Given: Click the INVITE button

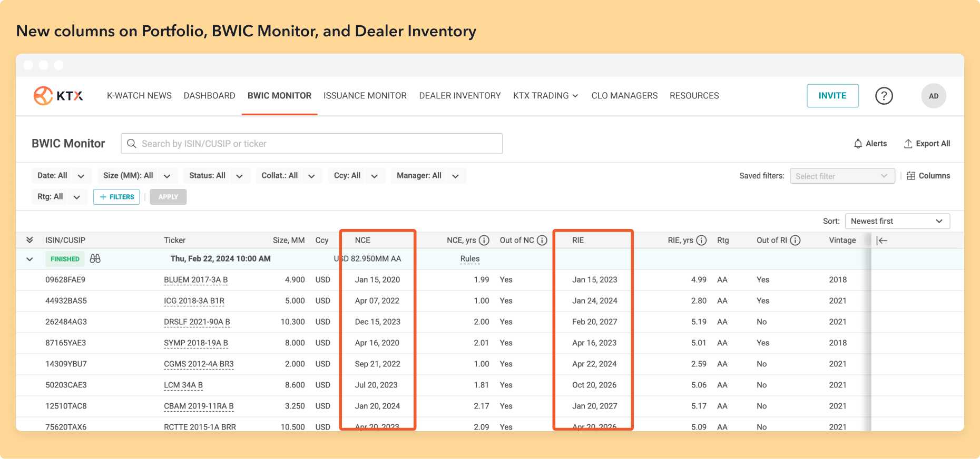Looking at the screenshot, I should pyautogui.click(x=832, y=96).
